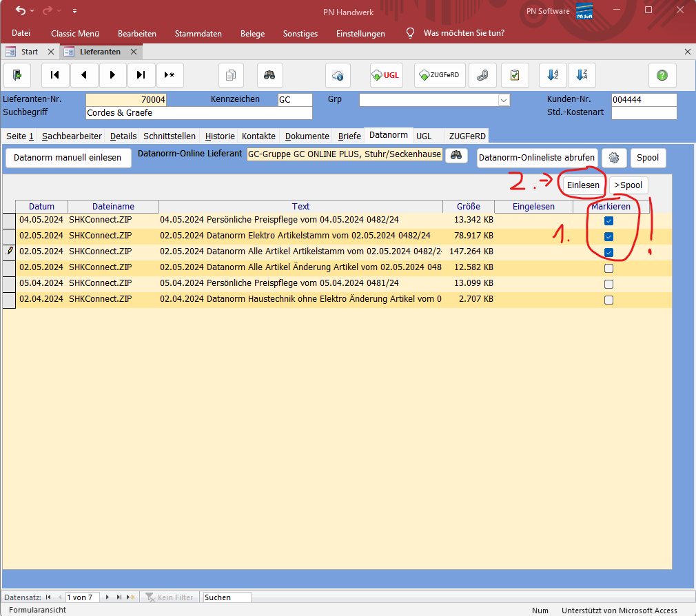
Task: Open the Sonstiges menu
Action: click(x=300, y=34)
